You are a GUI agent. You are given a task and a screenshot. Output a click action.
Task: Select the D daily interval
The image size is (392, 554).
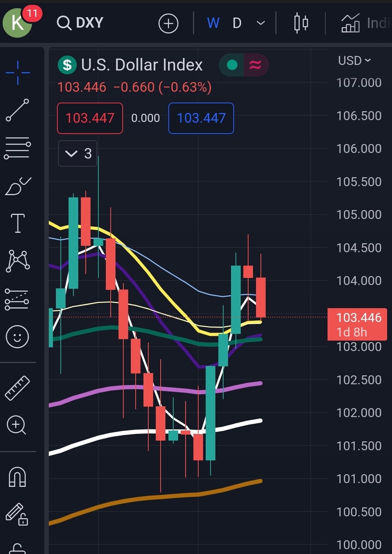pos(237,23)
